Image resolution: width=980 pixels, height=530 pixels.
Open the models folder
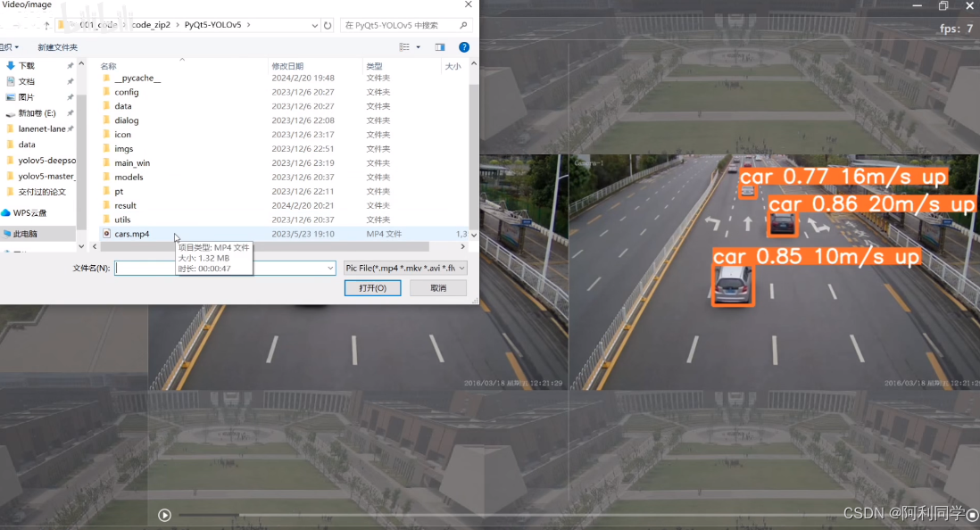(x=129, y=177)
